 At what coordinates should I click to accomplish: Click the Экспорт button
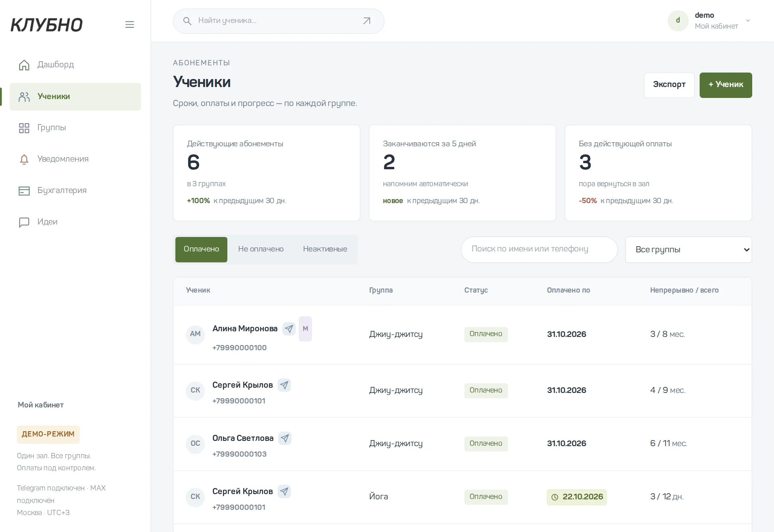click(669, 85)
